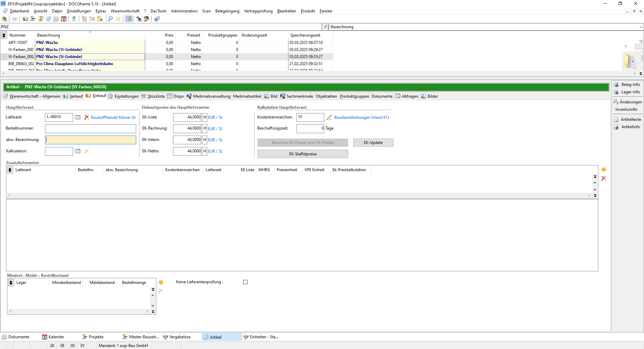Open the address contact card toolbar icon
Image resolution: width=644 pixels, height=349 pixels.
pyautogui.click(x=25, y=19)
